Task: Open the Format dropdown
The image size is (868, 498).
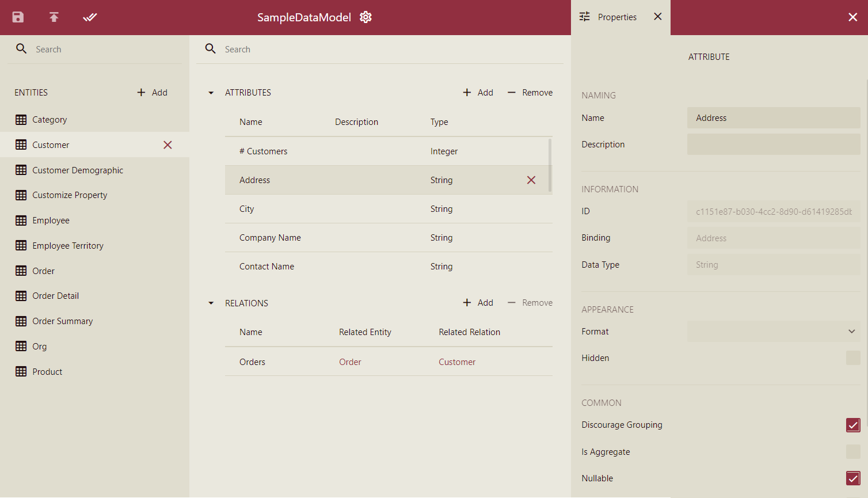Action: pos(773,332)
